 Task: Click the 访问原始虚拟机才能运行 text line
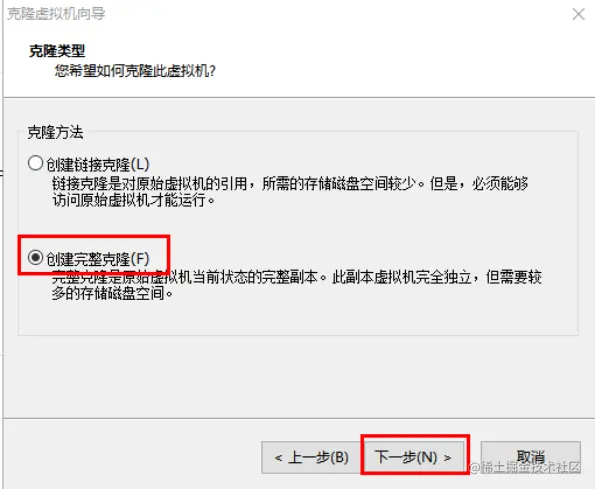pos(134,200)
